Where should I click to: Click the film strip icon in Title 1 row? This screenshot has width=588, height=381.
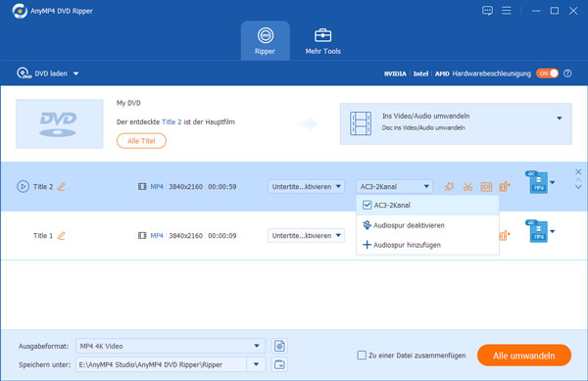[x=142, y=236]
